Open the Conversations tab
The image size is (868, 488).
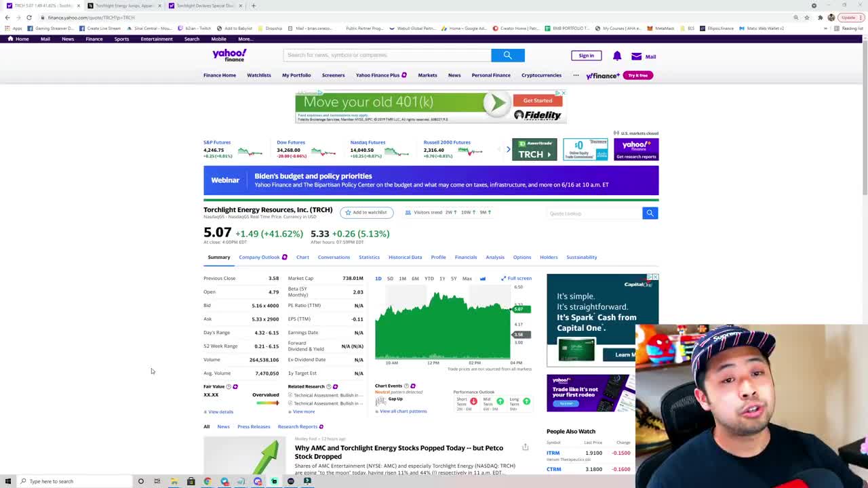coord(334,257)
